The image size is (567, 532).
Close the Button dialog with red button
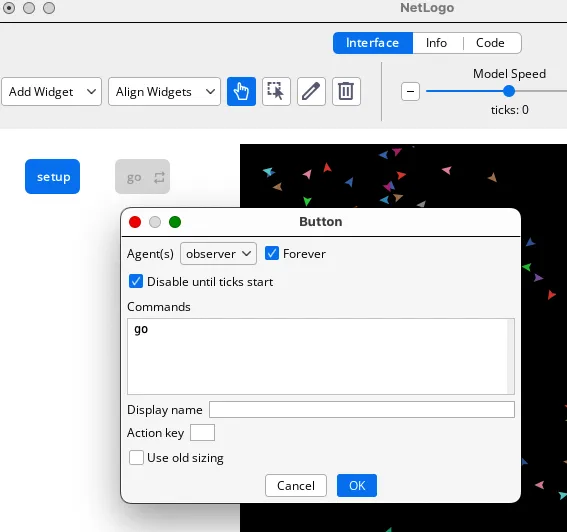(135, 222)
